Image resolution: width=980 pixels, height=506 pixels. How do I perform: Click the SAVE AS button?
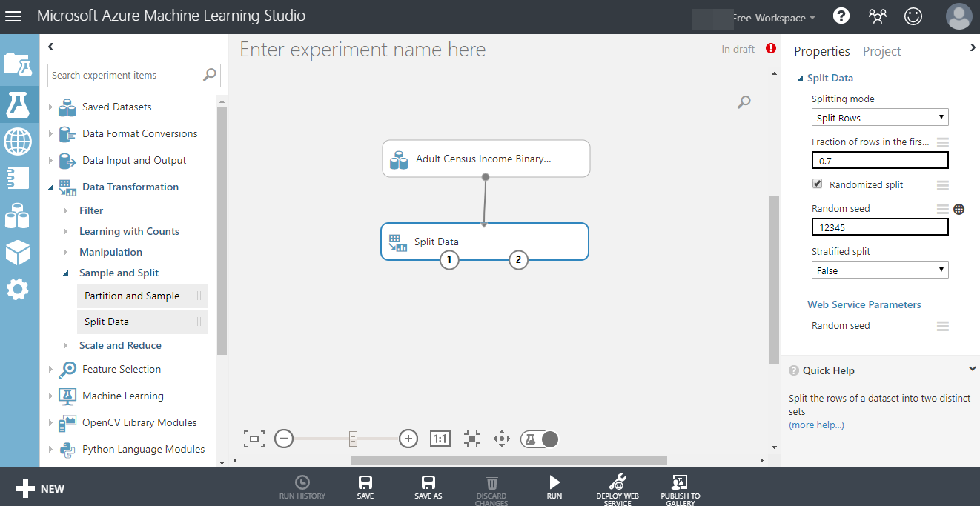428,488
